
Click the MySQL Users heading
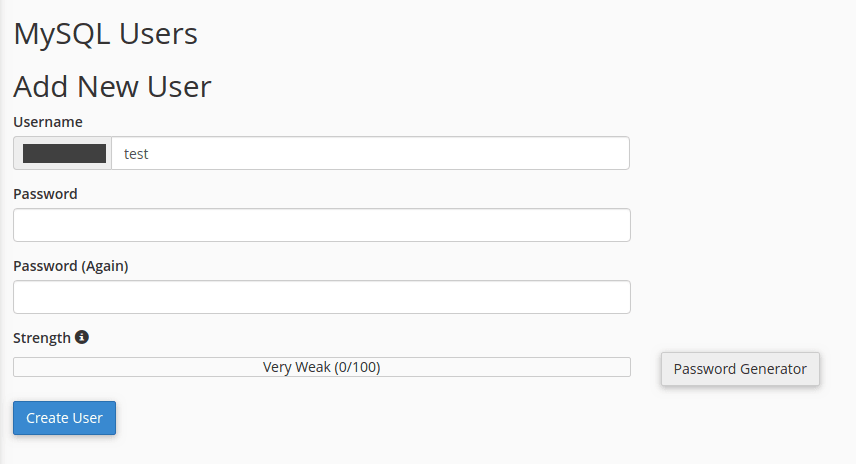[105, 34]
